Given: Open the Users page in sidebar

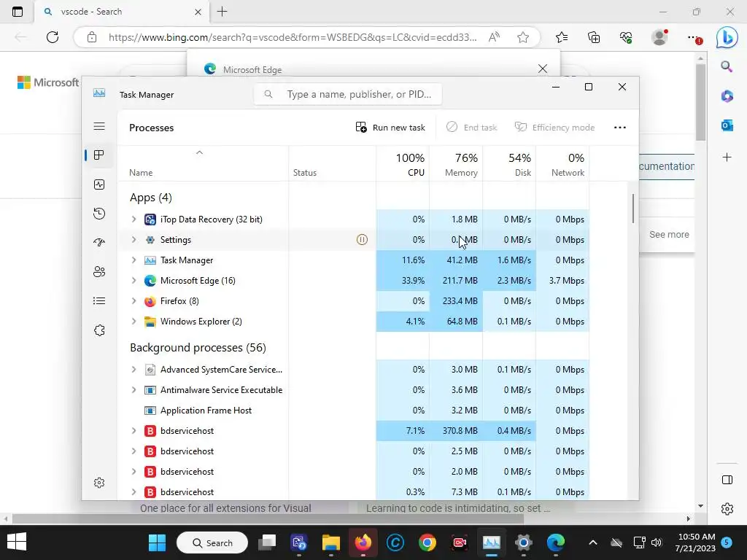Looking at the screenshot, I should 99,272.
